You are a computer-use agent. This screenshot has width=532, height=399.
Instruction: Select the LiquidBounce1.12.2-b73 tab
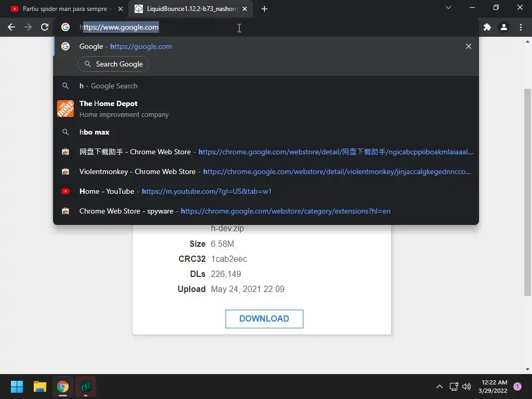click(x=191, y=9)
